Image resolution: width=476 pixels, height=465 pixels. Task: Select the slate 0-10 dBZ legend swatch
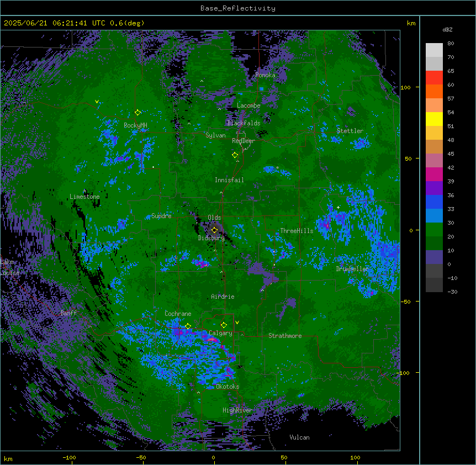[434, 257]
